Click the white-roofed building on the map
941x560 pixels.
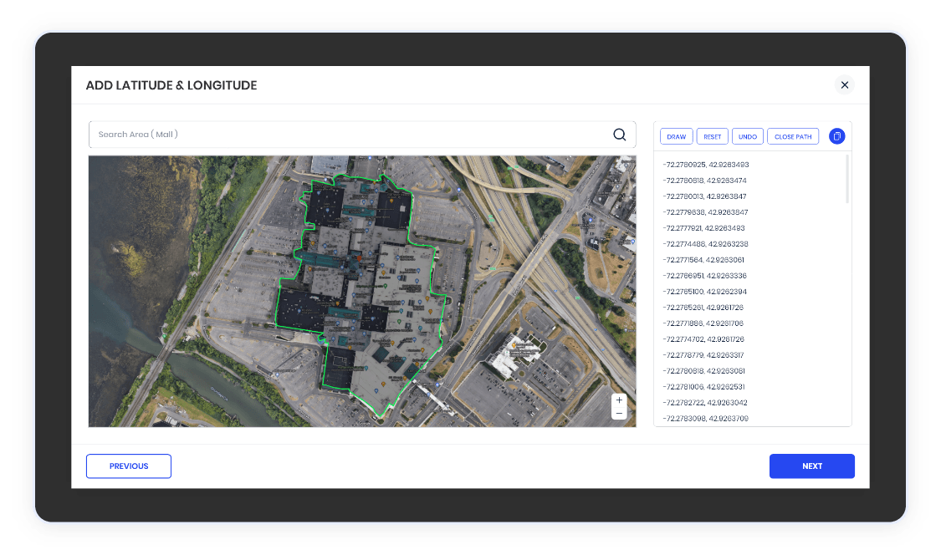pos(514,358)
